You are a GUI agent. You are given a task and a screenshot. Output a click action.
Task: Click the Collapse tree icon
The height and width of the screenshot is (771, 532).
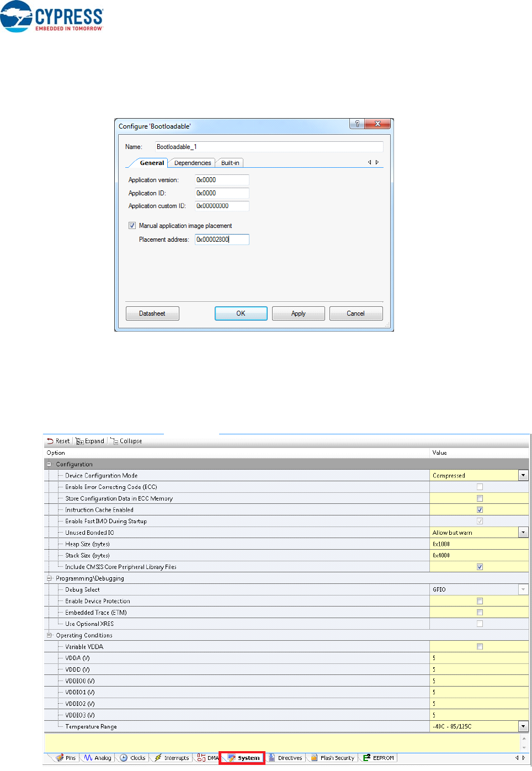coord(114,441)
